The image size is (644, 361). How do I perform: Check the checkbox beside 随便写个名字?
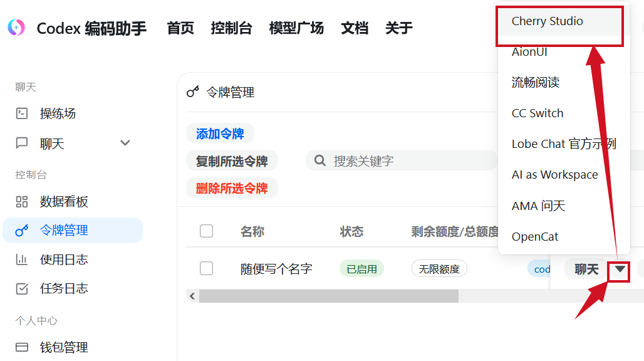(x=206, y=268)
